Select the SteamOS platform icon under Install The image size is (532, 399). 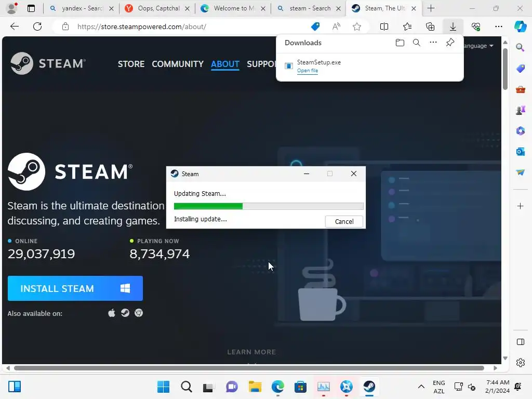[125, 313]
